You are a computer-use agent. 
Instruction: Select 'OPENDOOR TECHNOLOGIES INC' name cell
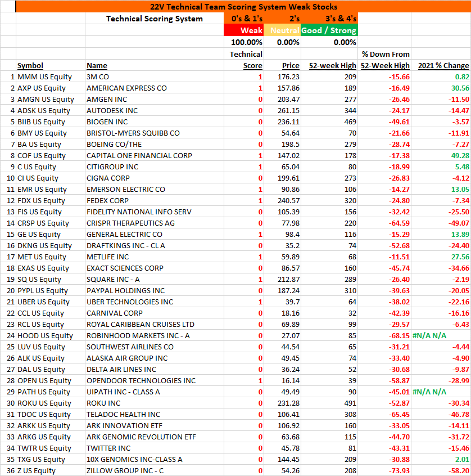coord(155,380)
